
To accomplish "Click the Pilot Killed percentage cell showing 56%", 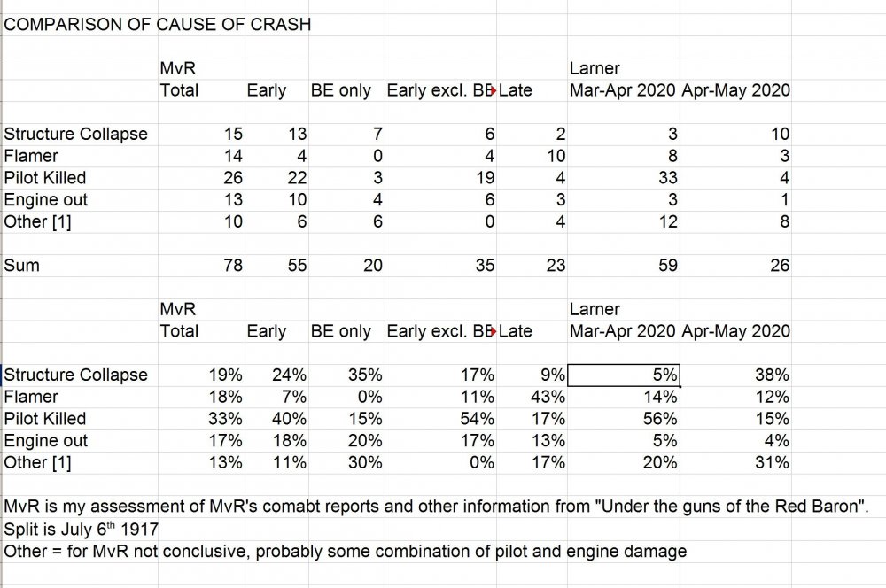I will pyautogui.click(x=661, y=419).
